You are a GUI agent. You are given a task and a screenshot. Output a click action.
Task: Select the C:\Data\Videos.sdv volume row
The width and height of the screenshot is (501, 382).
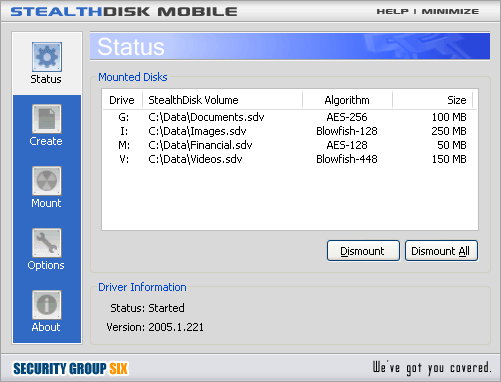click(x=289, y=159)
